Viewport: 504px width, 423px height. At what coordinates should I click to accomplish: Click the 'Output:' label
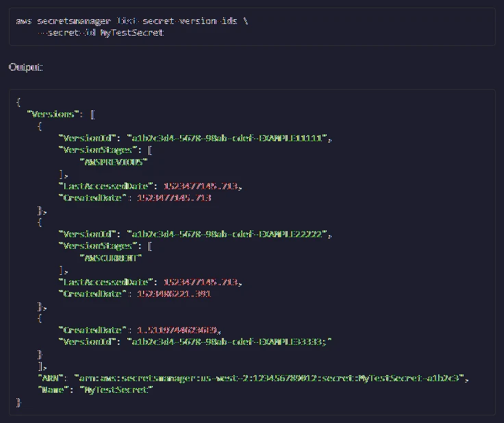coord(25,67)
